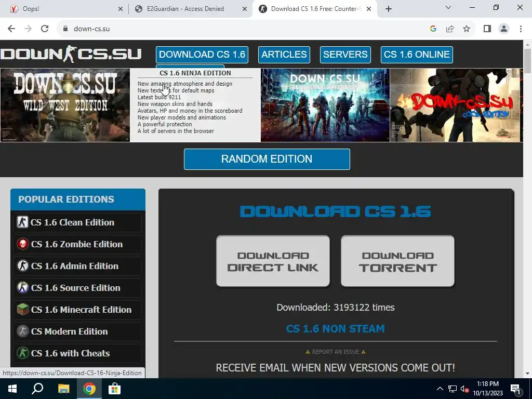Viewport: 532px width, 399px height.
Task: Bookmark this page with star icon
Action: point(467,29)
